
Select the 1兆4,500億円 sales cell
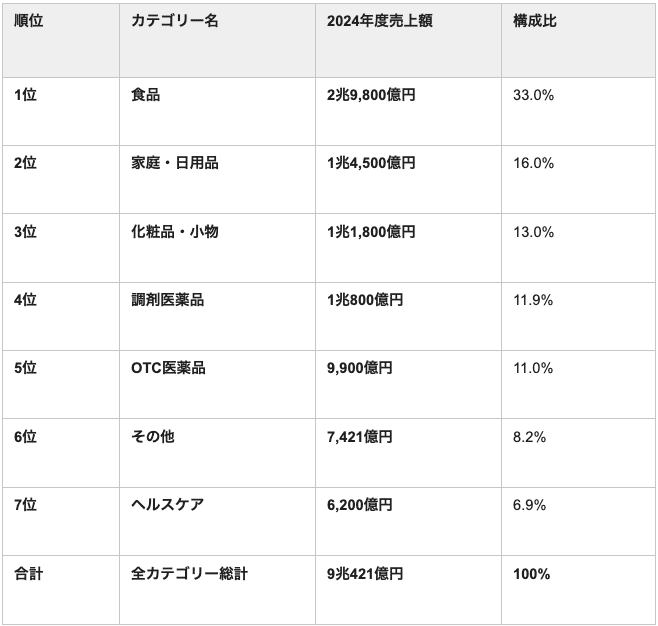coord(408,180)
